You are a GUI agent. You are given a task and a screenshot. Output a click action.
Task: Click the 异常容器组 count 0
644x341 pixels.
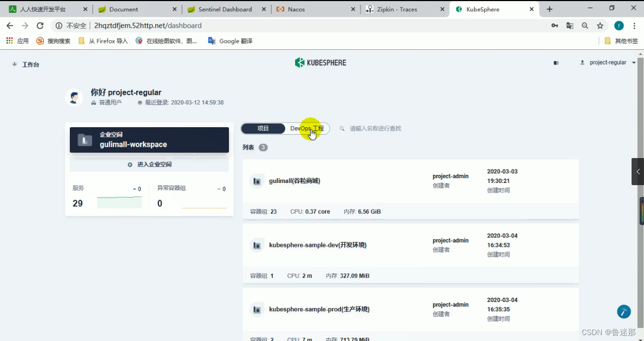point(160,204)
